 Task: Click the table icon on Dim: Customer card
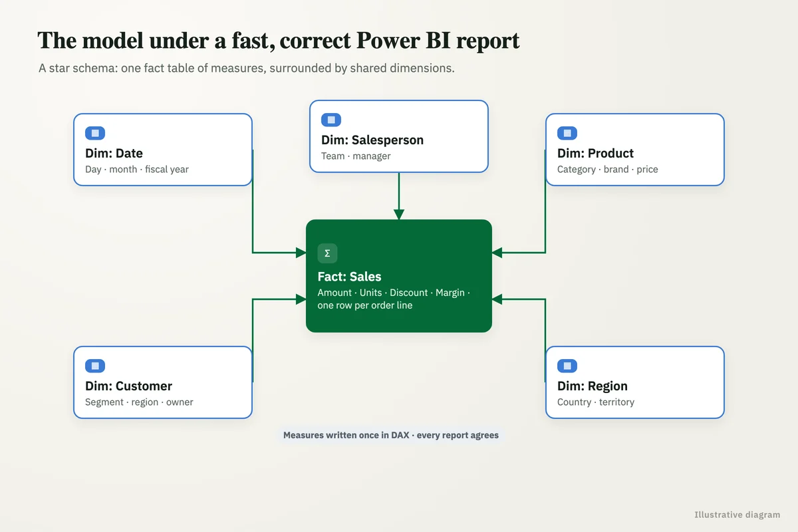[95, 366]
